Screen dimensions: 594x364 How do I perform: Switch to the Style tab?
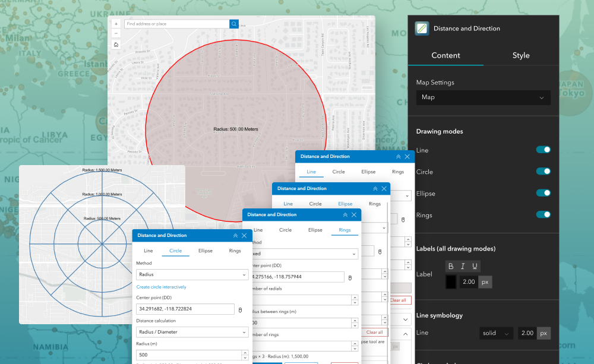pos(521,55)
